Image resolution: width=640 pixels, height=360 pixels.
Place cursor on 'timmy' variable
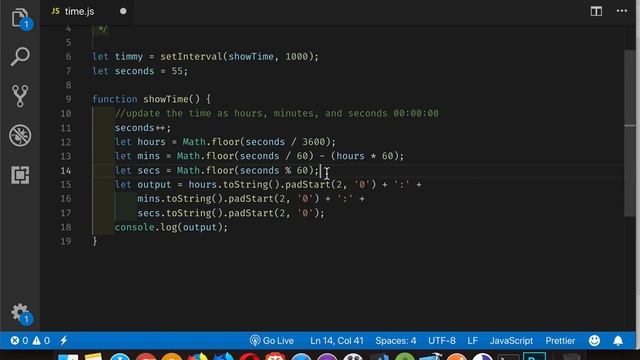pyautogui.click(x=129, y=57)
